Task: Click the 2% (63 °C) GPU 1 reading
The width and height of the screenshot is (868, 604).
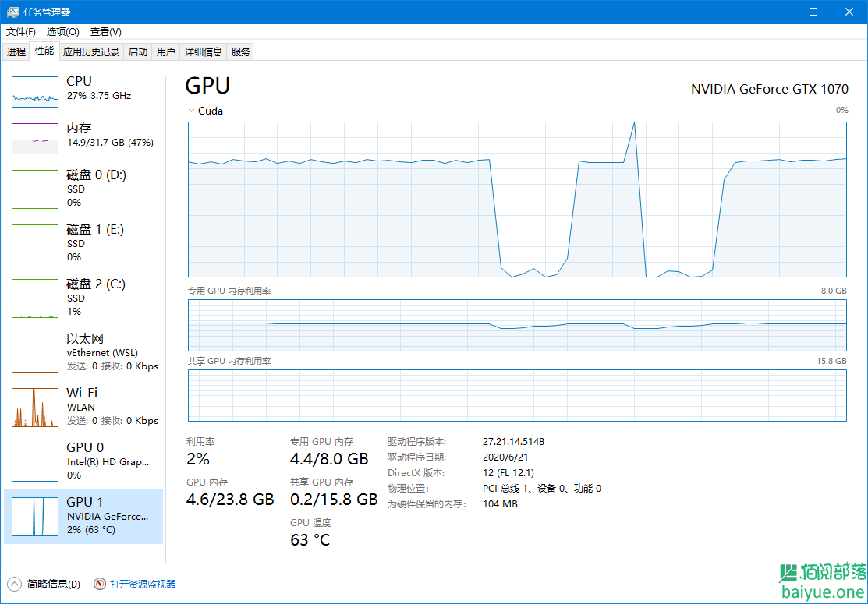Action: pos(90,530)
